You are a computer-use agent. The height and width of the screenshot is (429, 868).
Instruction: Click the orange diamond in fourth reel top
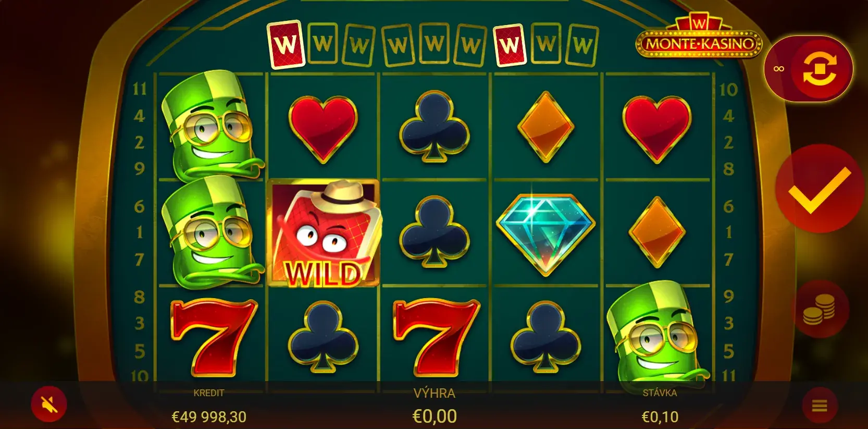(x=545, y=127)
